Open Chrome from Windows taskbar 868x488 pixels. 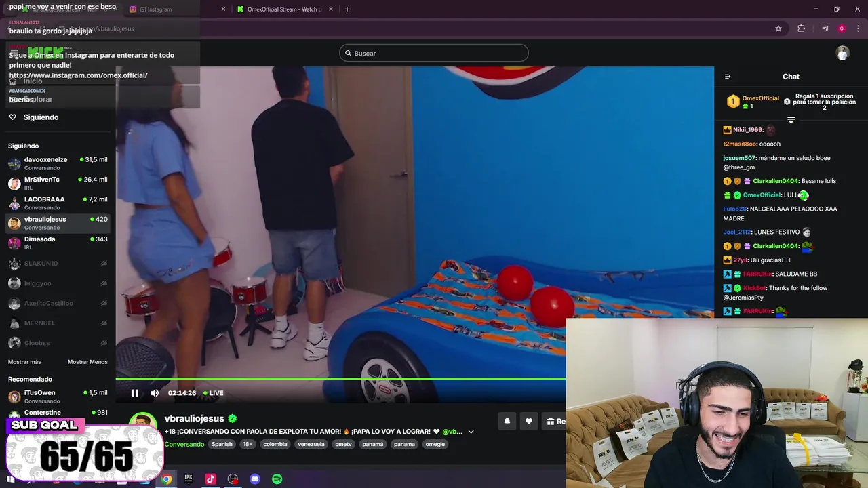(x=166, y=479)
